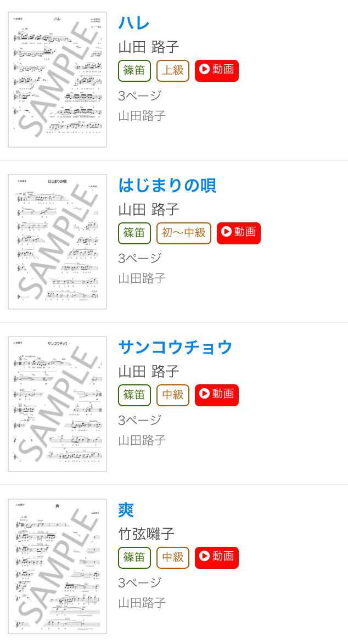
Task: Play the 動画 video for はじまりの唄
Action: point(239,233)
